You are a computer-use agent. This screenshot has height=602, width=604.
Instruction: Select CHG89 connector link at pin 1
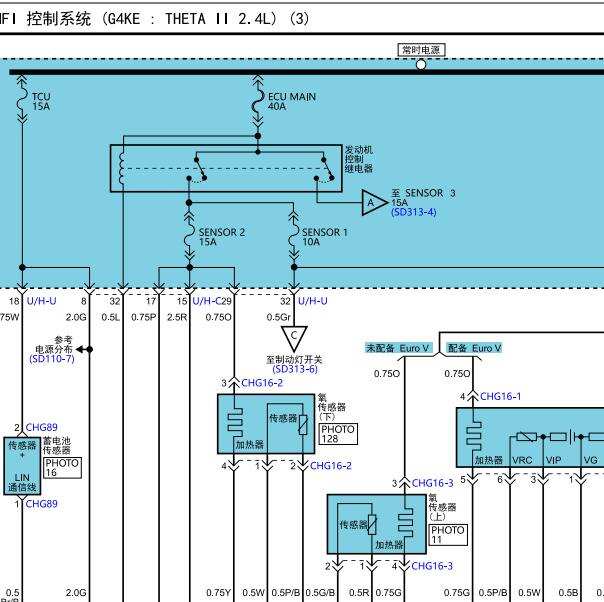(x=42, y=504)
